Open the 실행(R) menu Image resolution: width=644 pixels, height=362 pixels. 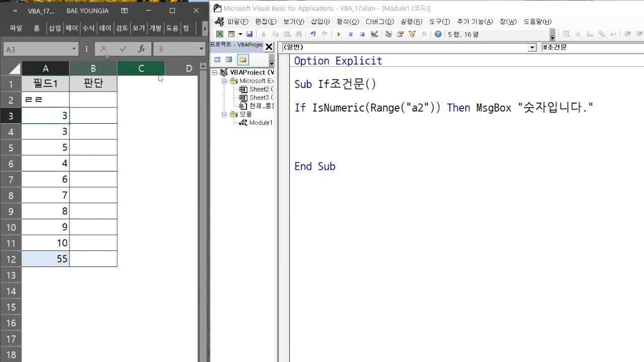[411, 22]
